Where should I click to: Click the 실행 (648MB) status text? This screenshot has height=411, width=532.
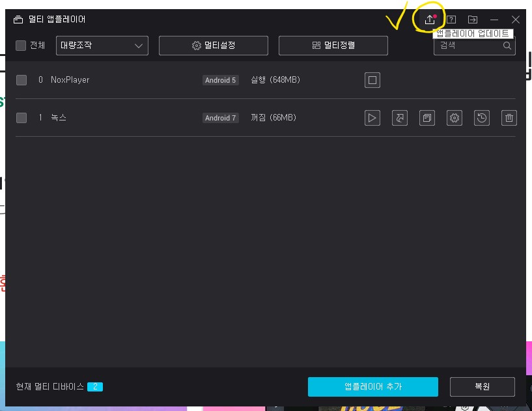point(275,79)
